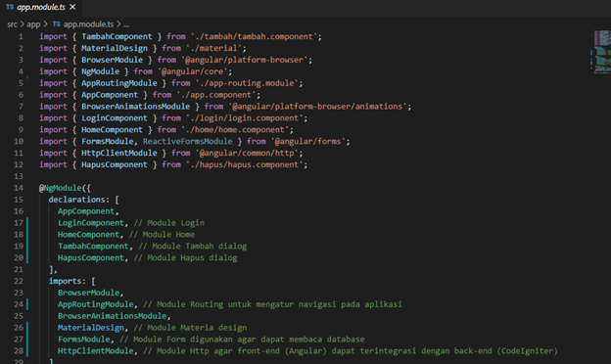Click BrowserModule inside the imports array
The image size is (611, 364).
pyautogui.click(x=88, y=293)
